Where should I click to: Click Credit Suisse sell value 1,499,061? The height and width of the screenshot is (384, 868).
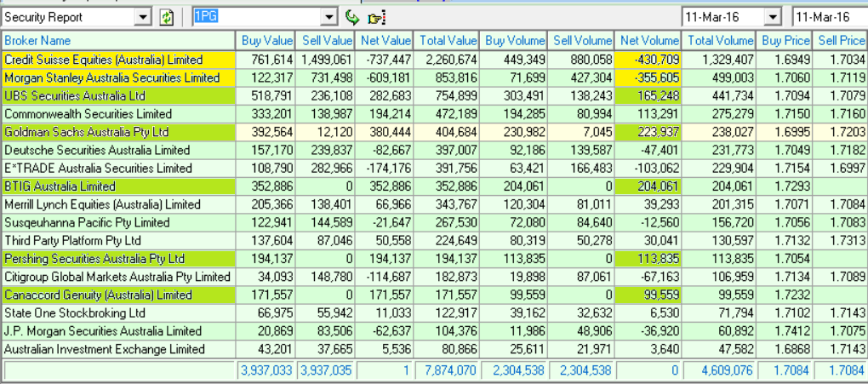coord(327,60)
